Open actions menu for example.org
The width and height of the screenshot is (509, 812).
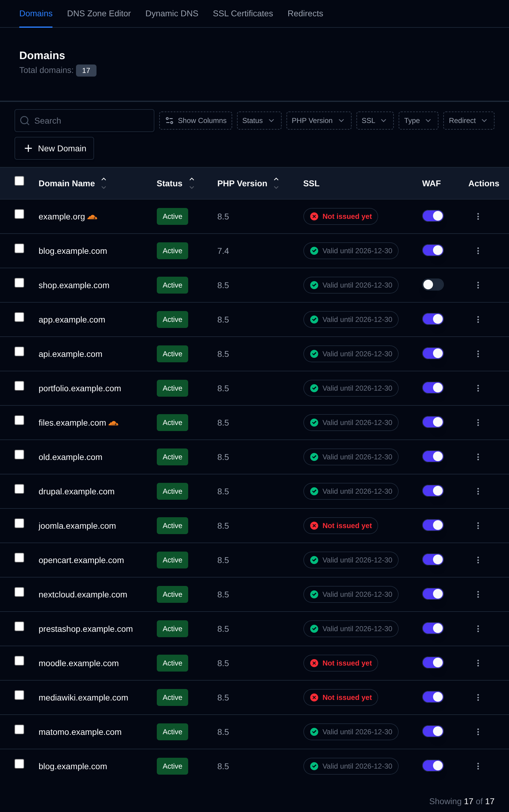pyautogui.click(x=478, y=216)
